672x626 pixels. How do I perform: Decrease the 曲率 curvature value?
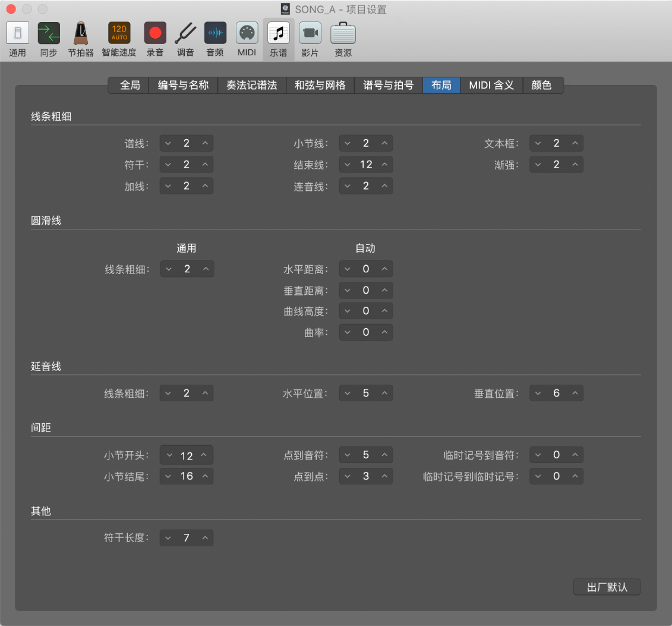348,332
